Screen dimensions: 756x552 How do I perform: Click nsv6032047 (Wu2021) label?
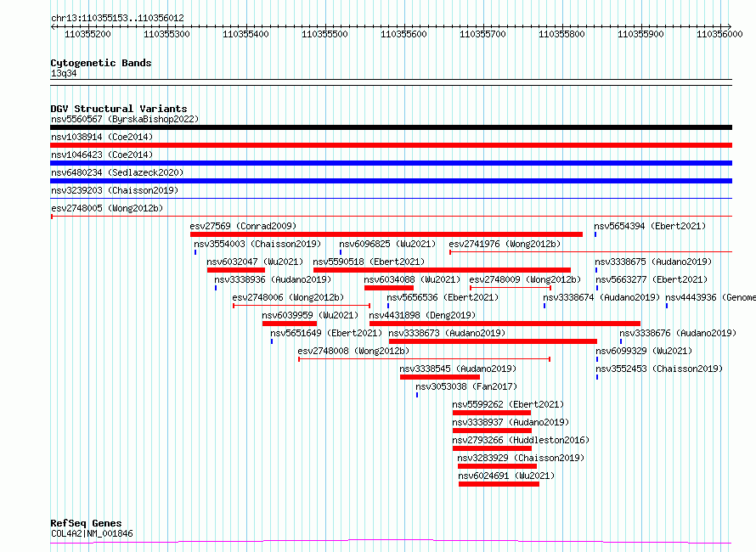click(255, 262)
